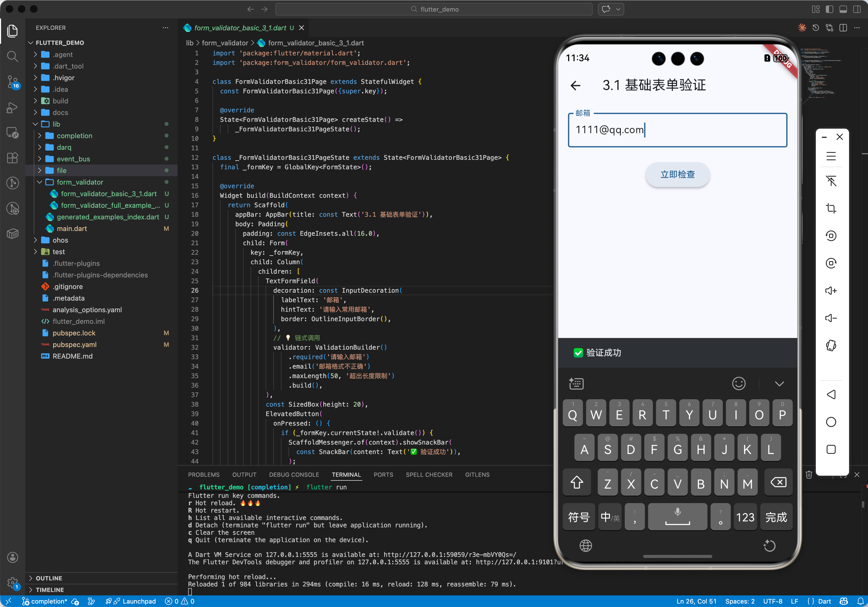Open Source Control view with 16 badge
The width and height of the screenshot is (868, 607).
pyautogui.click(x=12, y=81)
